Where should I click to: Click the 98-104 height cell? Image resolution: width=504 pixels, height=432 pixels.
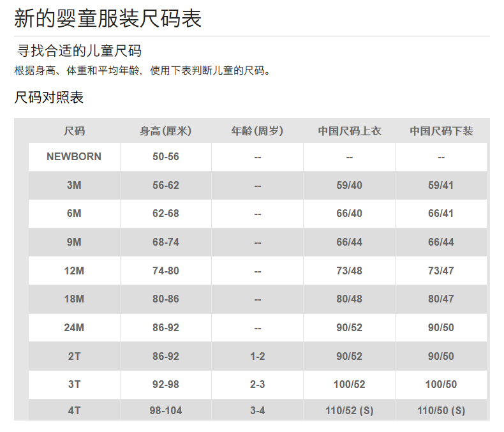(165, 410)
